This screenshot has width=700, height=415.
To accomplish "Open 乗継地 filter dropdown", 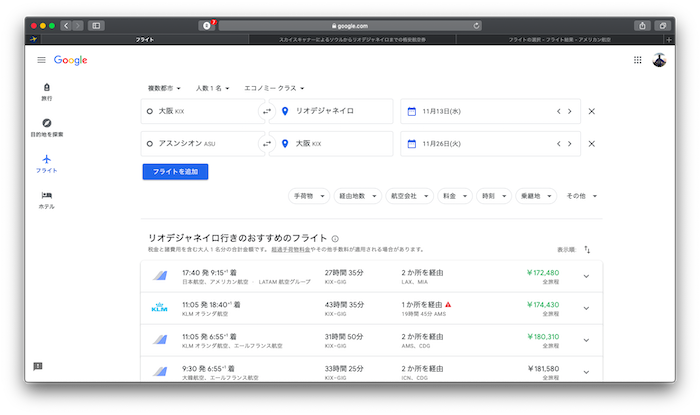I will pyautogui.click(x=536, y=196).
